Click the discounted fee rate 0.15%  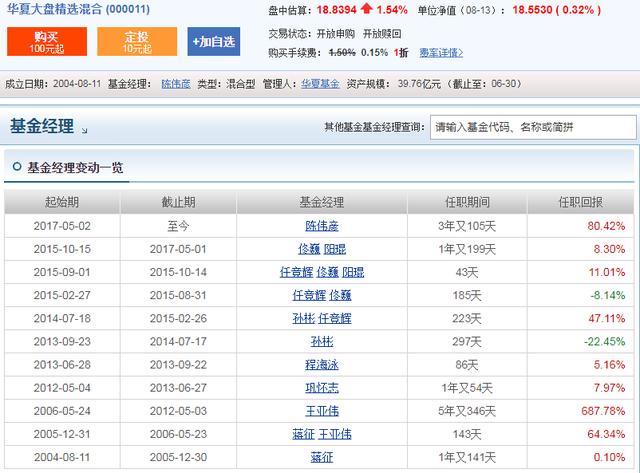pyautogui.click(x=374, y=53)
